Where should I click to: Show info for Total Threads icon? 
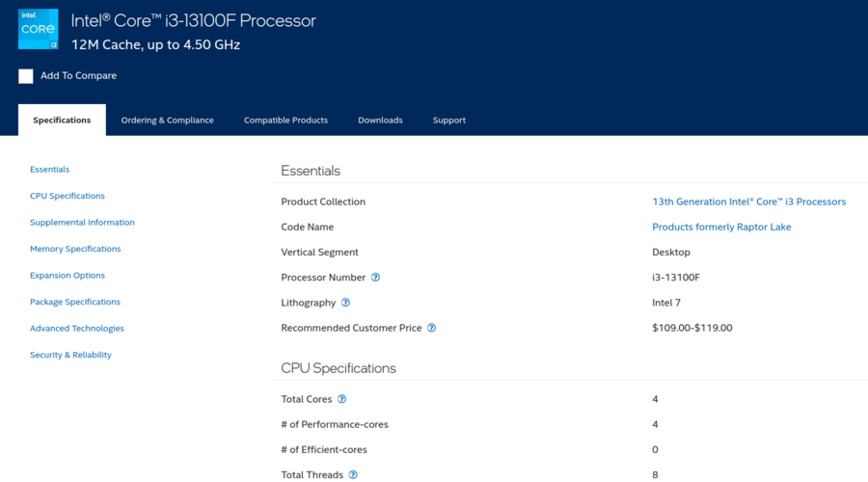click(x=353, y=474)
